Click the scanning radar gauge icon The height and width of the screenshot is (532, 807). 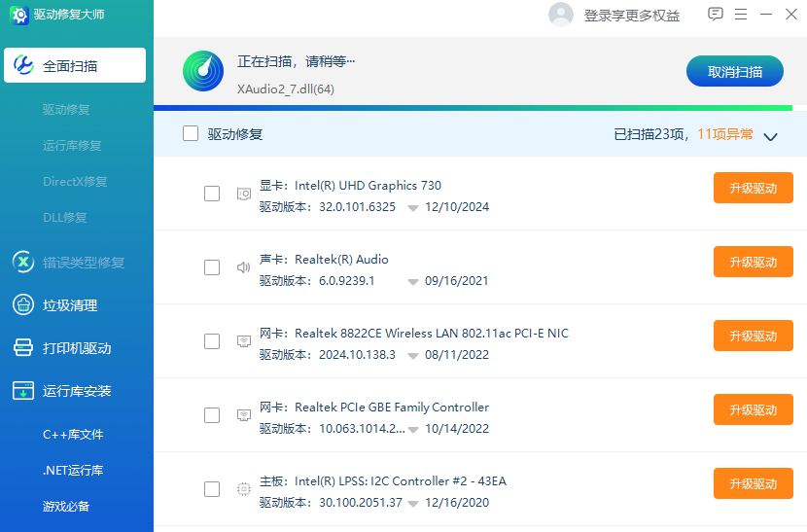coord(203,71)
